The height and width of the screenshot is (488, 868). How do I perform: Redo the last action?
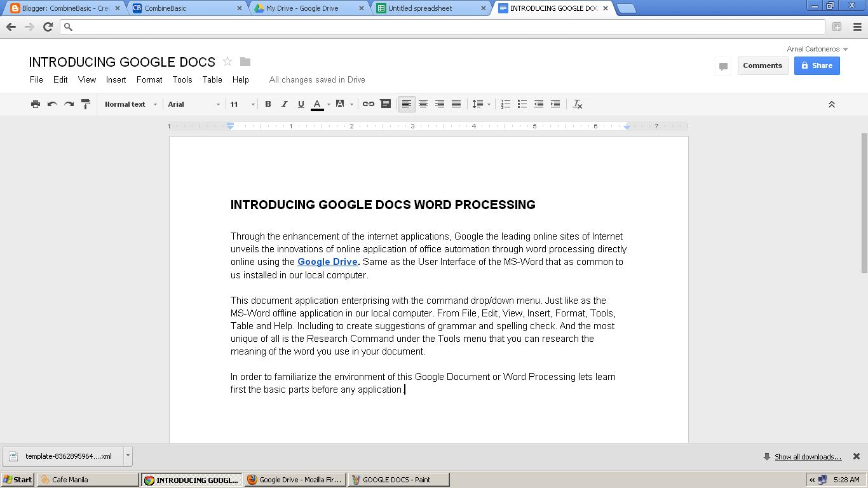click(69, 104)
